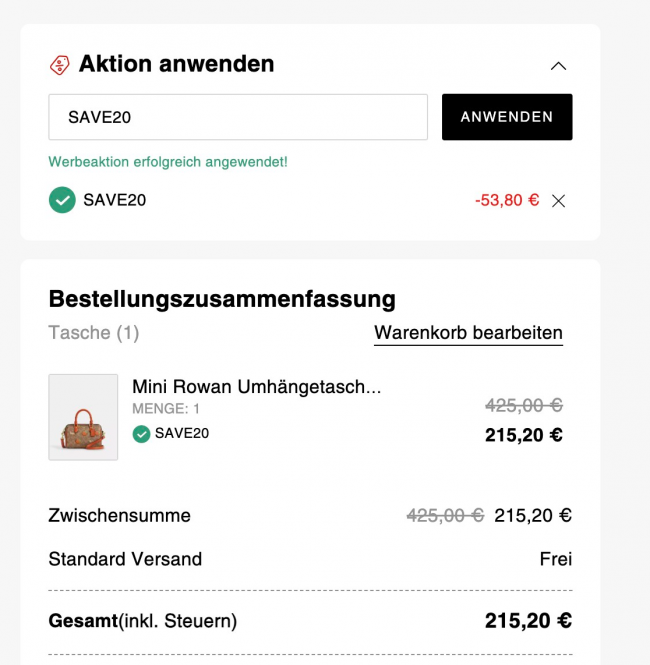Click the Gesamt total 215,20 €

pyautogui.click(x=528, y=620)
